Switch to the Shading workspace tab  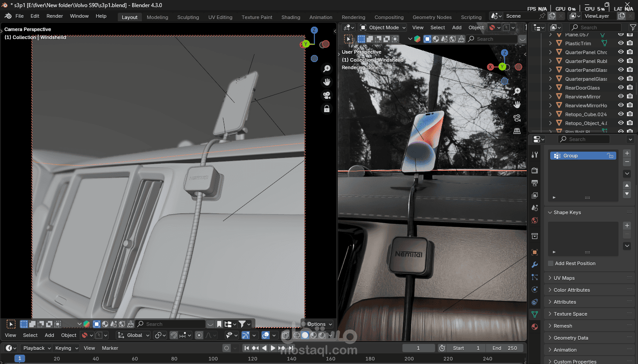click(291, 17)
